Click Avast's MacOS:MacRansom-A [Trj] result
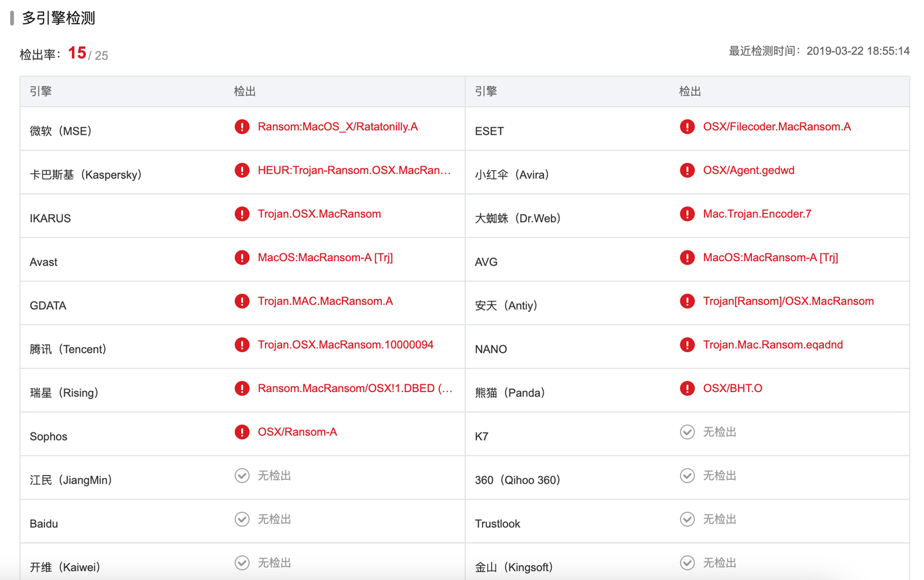 click(325, 257)
